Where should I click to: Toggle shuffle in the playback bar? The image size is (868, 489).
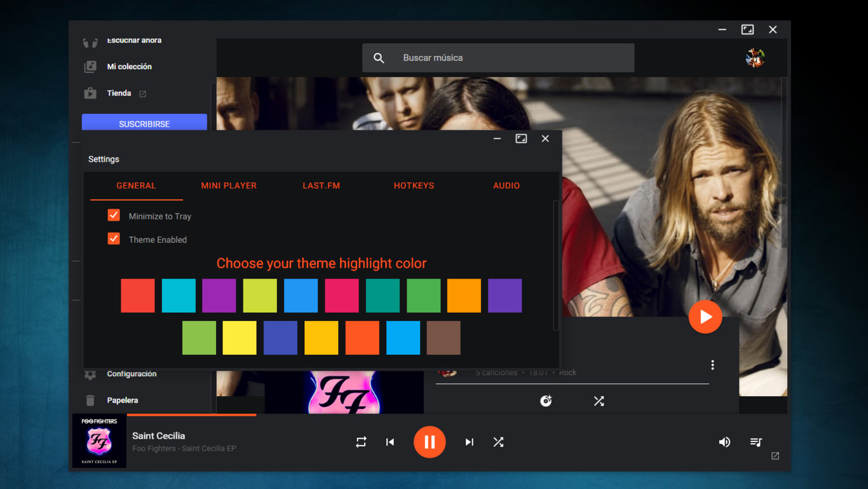click(x=498, y=442)
